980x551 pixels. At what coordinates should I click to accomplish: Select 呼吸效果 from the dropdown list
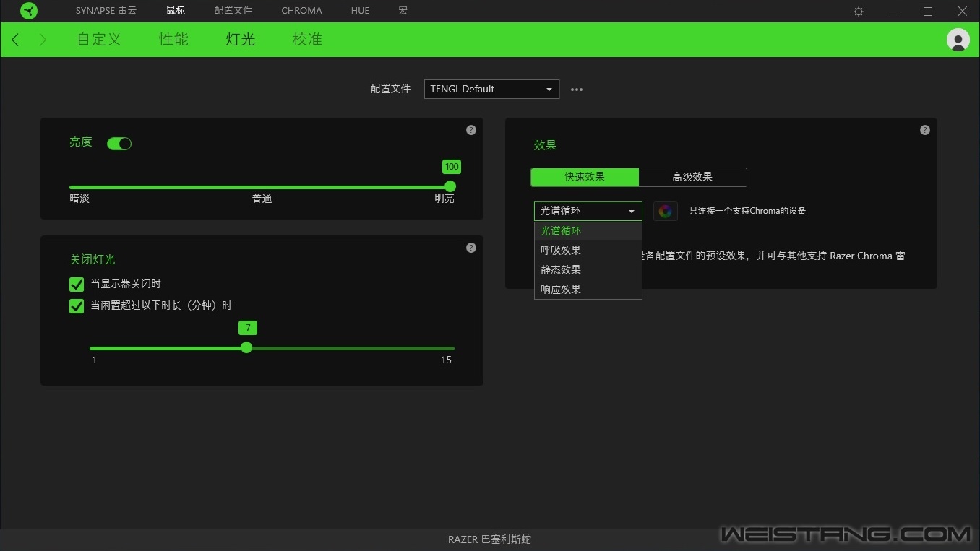(588, 251)
